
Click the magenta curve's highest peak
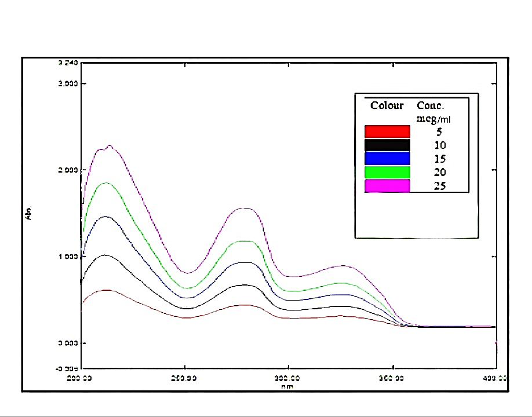pyautogui.click(x=108, y=146)
